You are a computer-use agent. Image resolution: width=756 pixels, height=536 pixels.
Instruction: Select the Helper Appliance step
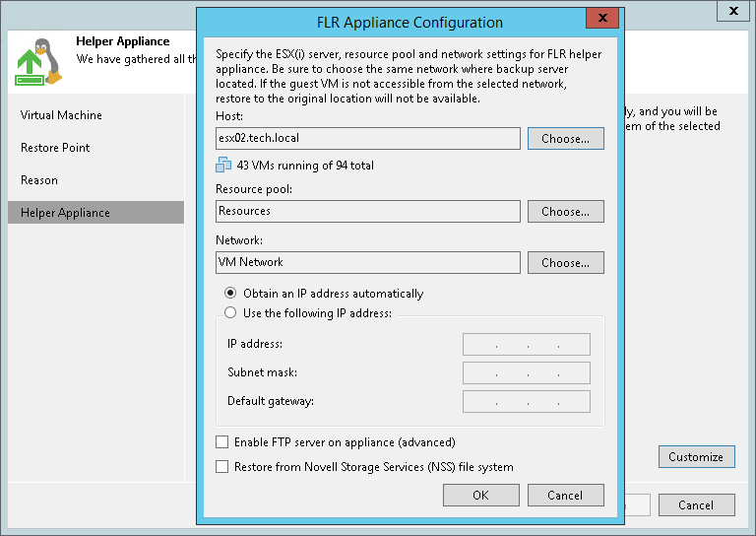click(65, 213)
